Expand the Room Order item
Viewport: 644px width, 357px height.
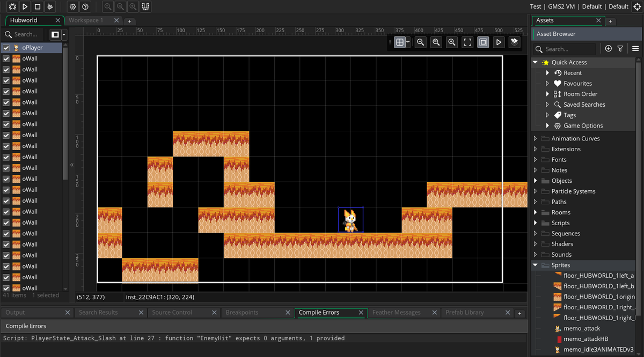pyautogui.click(x=547, y=94)
